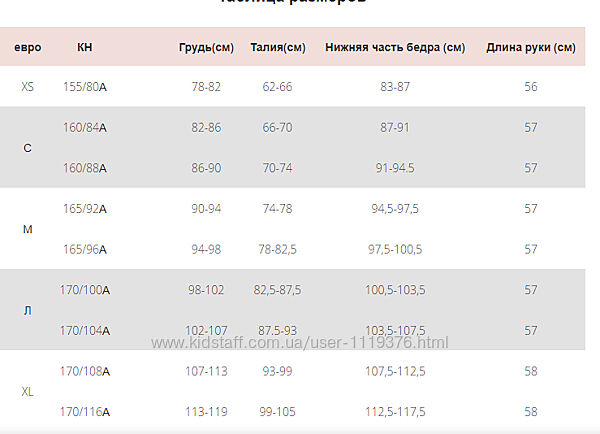The image size is (600, 434).
Task: Click the 83-87 hip measurement
Action: pos(395,87)
